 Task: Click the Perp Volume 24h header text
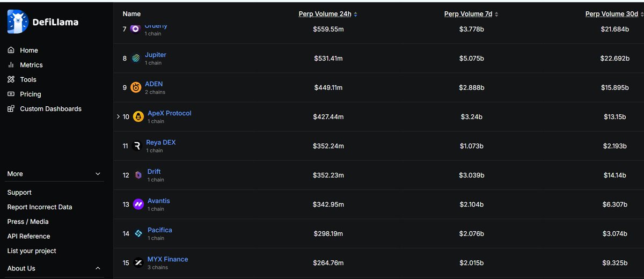pos(325,14)
